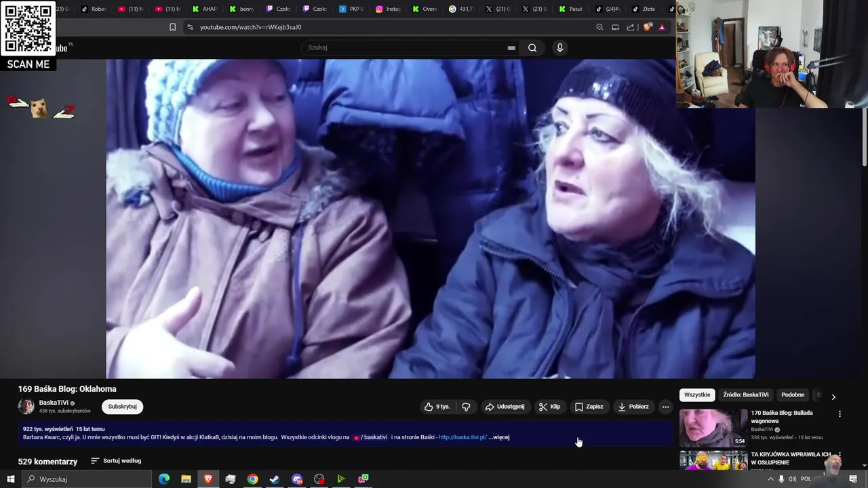Click the cast/media icon in the address bar
Image resolution: width=868 pixels, height=488 pixels.
(x=615, y=27)
